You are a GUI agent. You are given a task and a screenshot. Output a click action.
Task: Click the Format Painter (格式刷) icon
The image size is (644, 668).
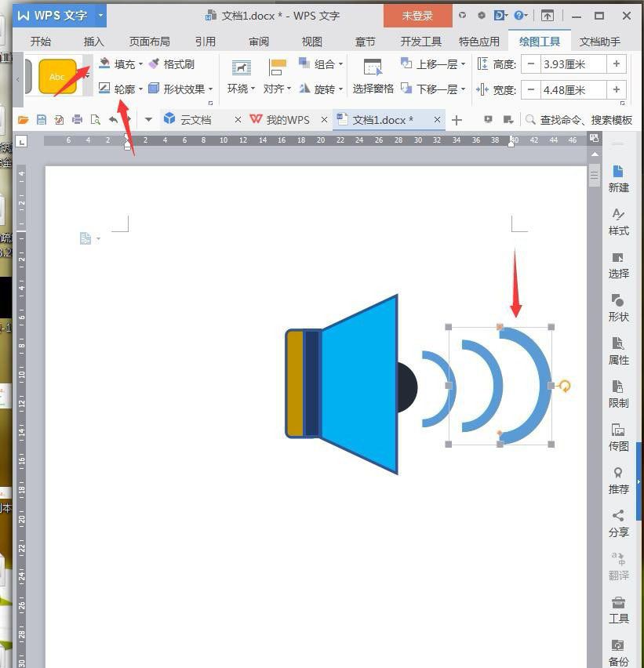[x=155, y=64]
